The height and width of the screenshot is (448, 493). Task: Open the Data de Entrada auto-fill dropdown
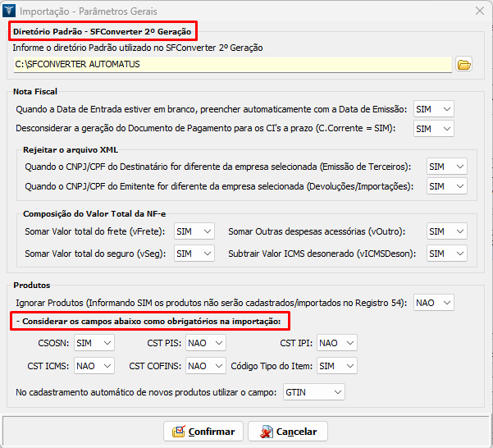[433, 109]
